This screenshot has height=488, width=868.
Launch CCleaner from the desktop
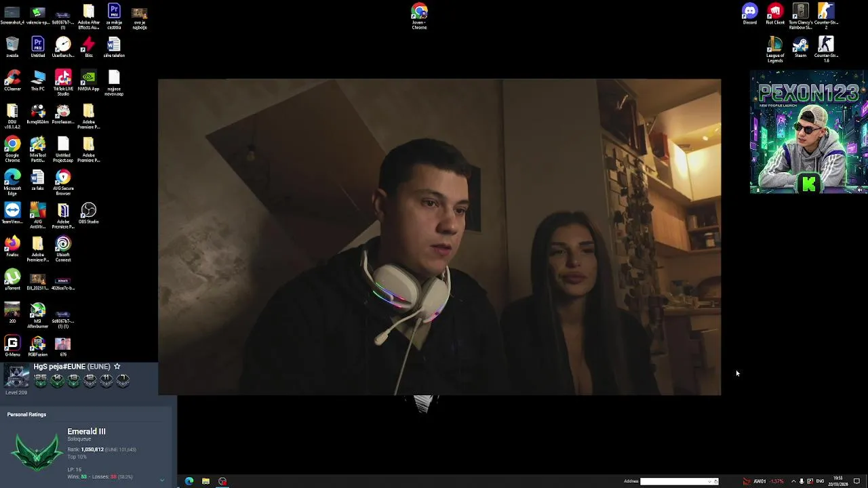(12, 80)
